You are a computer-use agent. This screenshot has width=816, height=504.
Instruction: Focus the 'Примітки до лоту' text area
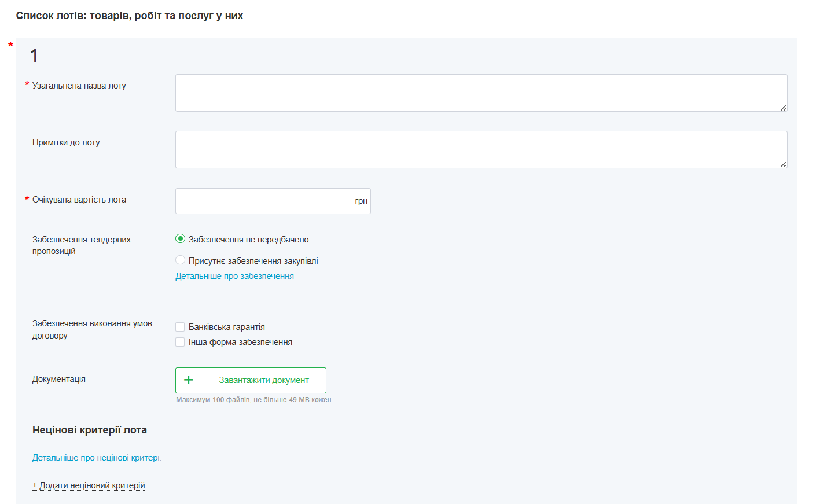click(480, 149)
